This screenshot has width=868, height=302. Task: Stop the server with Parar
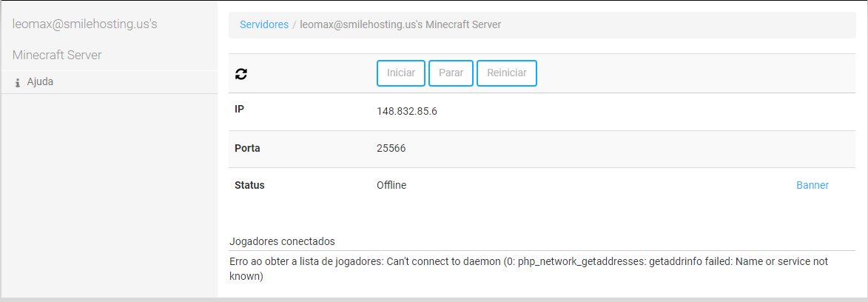(451, 73)
